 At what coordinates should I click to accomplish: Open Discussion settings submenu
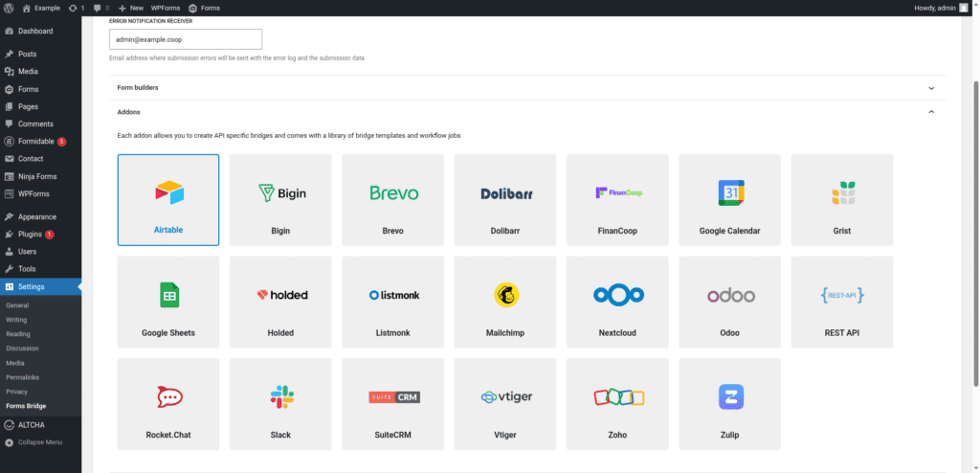tap(23, 349)
